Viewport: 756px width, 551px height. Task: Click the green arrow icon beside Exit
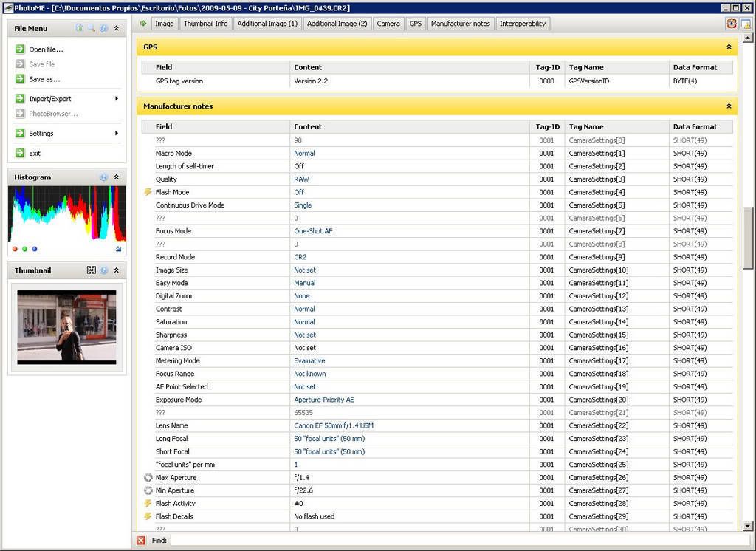(x=20, y=153)
